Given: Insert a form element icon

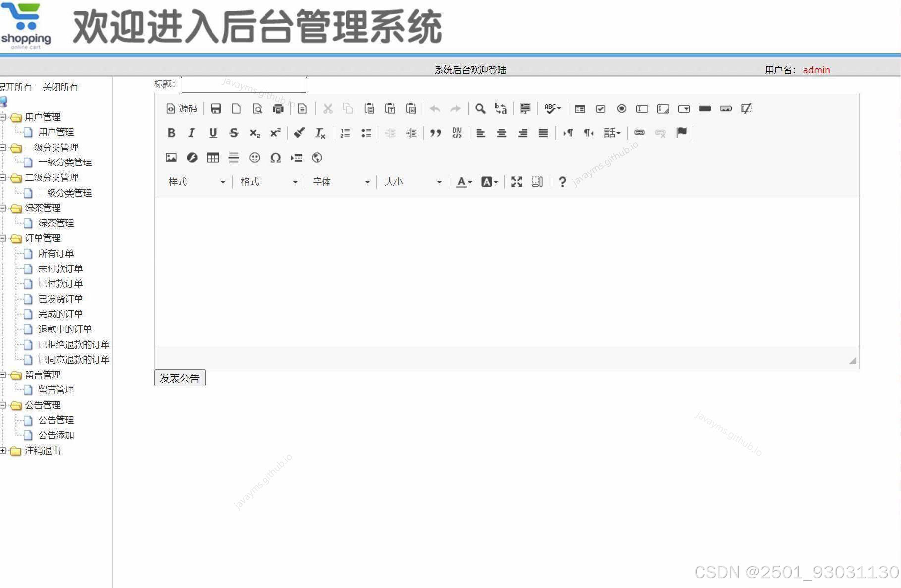Looking at the screenshot, I should tap(580, 108).
